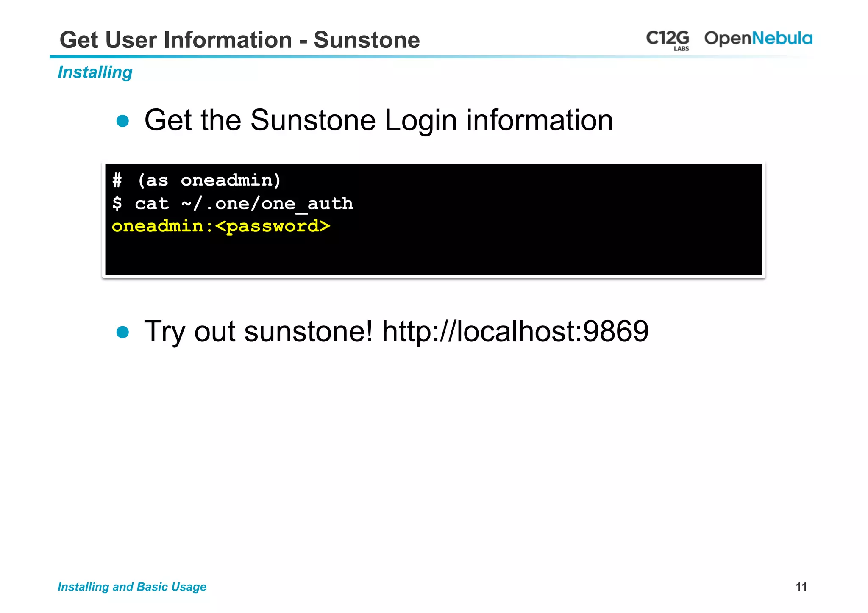The image size is (868, 613).
Task: Click the 'Installing' subtitle text
Action: [x=95, y=72]
